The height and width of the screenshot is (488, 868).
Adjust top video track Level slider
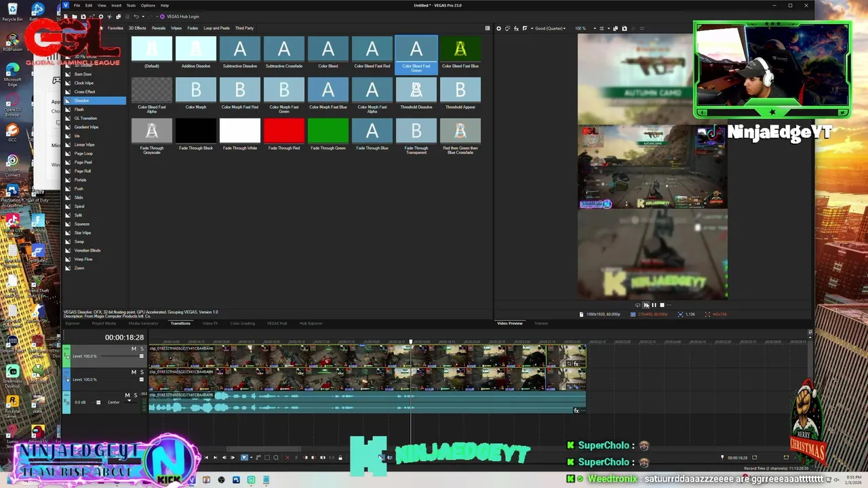[x=121, y=356]
